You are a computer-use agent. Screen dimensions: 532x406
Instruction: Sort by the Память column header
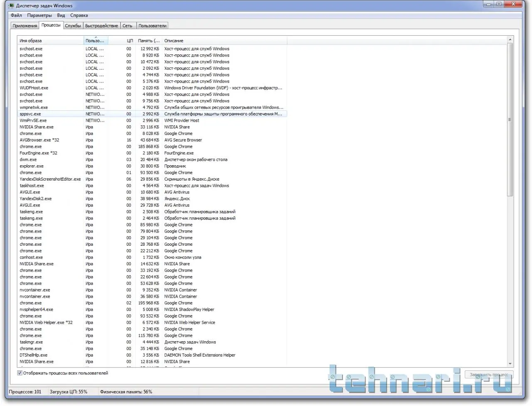pyautogui.click(x=149, y=41)
